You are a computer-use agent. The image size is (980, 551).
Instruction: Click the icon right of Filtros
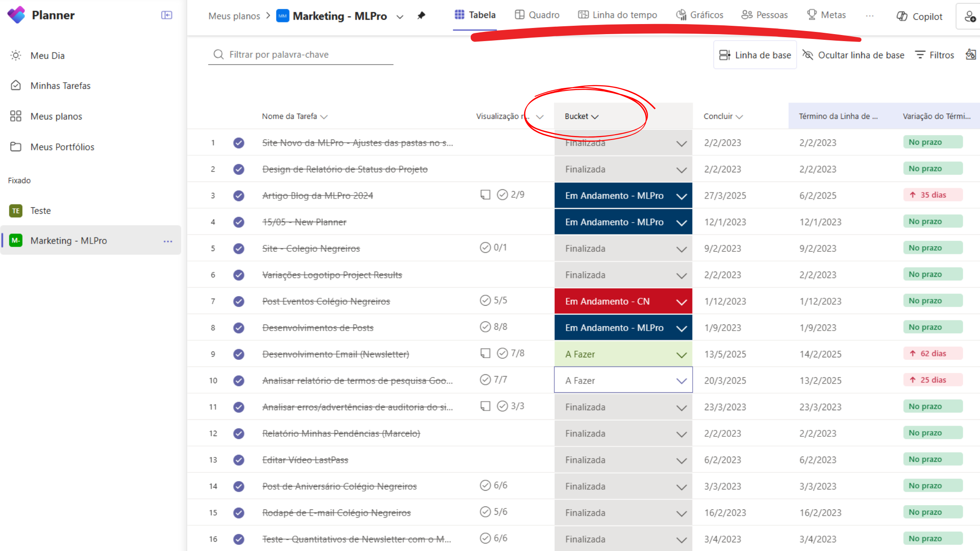tap(971, 54)
